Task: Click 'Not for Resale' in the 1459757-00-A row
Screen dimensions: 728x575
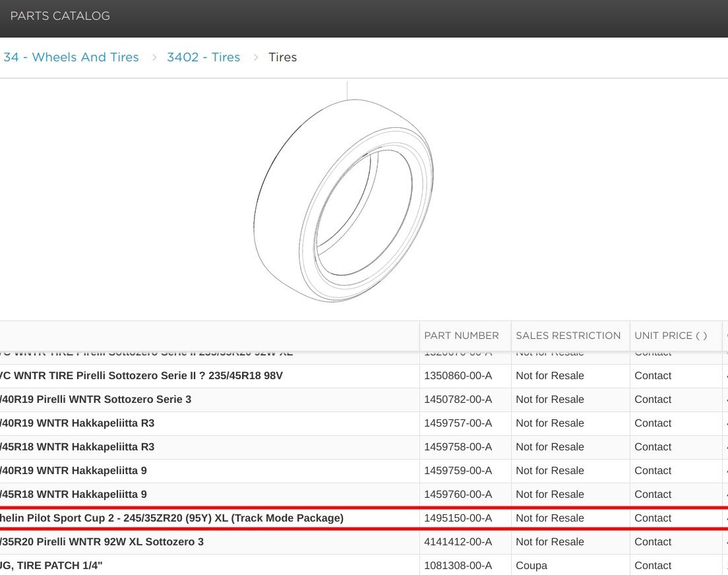Action: (x=550, y=423)
